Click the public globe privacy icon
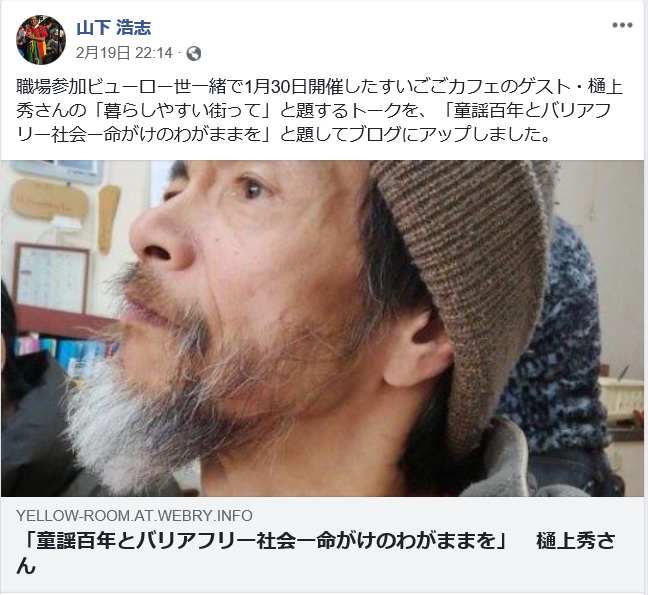The image size is (648, 595). pyautogui.click(x=194, y=53)
